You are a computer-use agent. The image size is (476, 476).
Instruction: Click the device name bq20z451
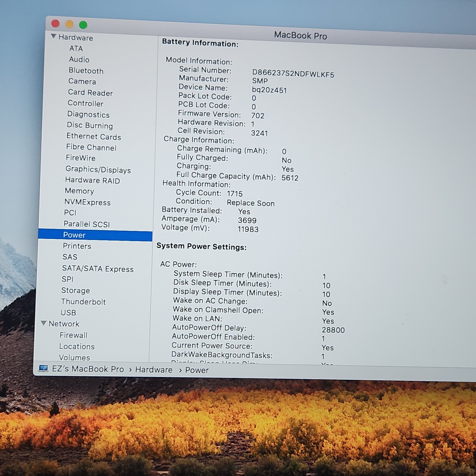(x=269, y=90)
